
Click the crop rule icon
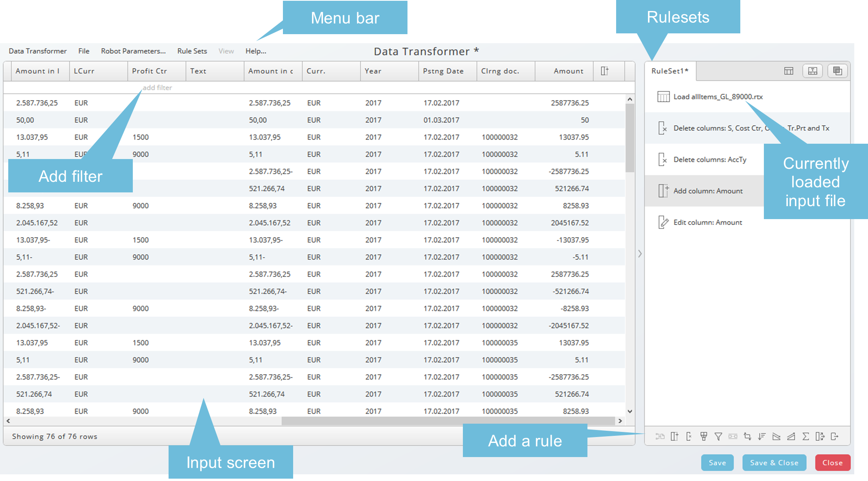747,437
